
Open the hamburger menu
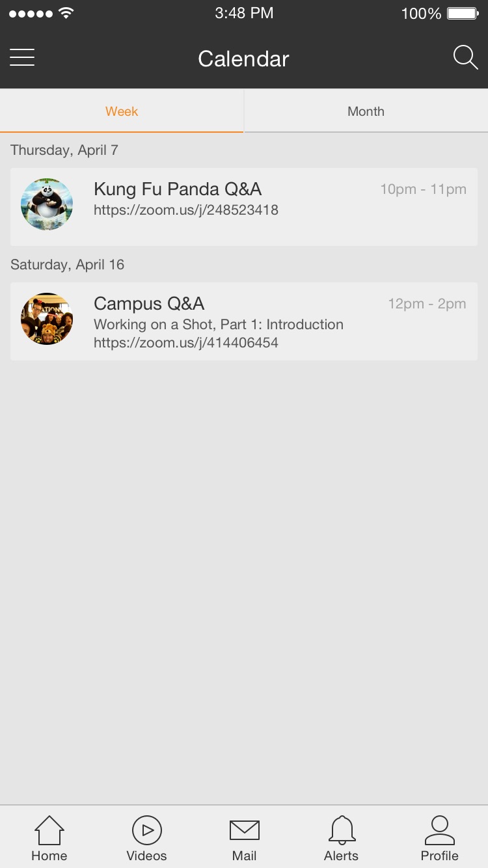(22, 58)
